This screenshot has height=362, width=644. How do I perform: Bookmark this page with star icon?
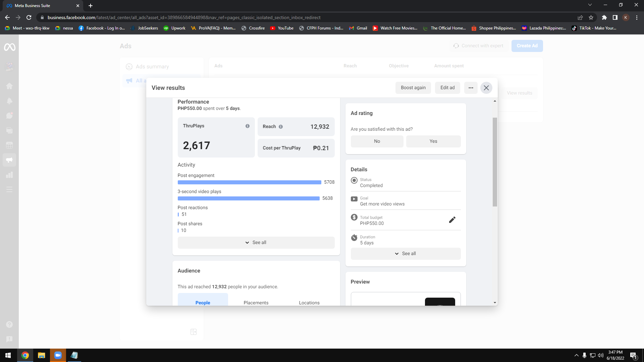pyautogui.click(x=591, y=17)
